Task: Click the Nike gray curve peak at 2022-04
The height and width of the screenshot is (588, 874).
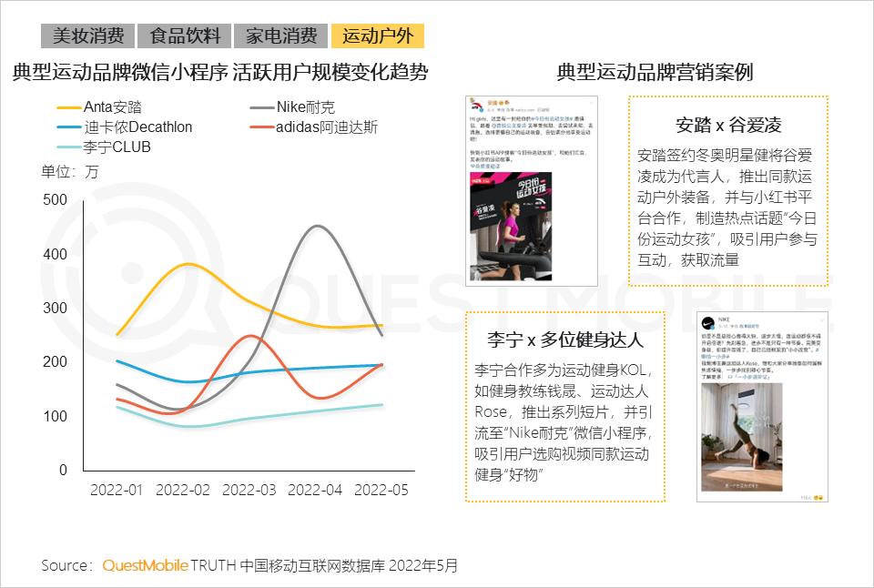Action: 317,227
